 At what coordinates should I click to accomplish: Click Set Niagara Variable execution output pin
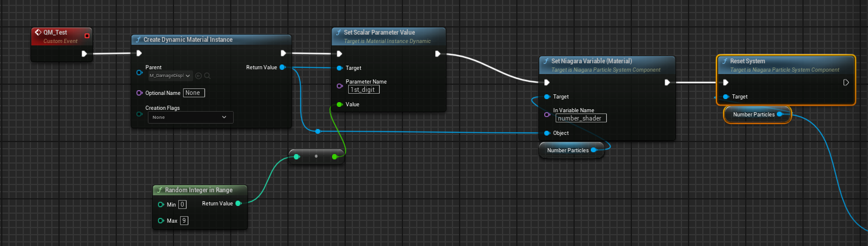[x=667, y=82]
